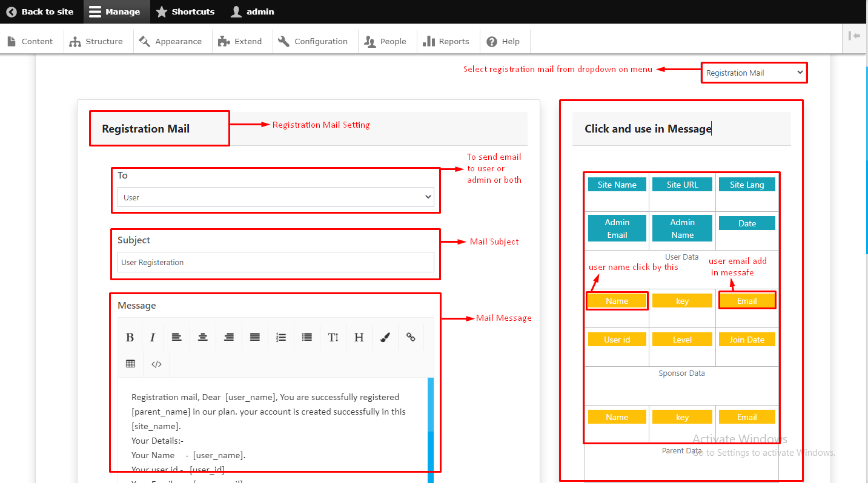Center align the message text
Viewport: 868px width, 483px height.
[203, 337]
